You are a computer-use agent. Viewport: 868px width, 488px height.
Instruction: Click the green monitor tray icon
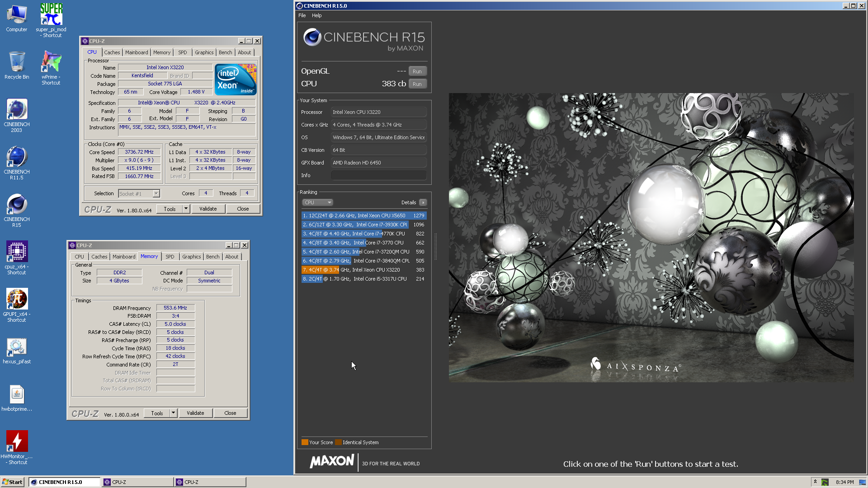(x=825, y=482)
